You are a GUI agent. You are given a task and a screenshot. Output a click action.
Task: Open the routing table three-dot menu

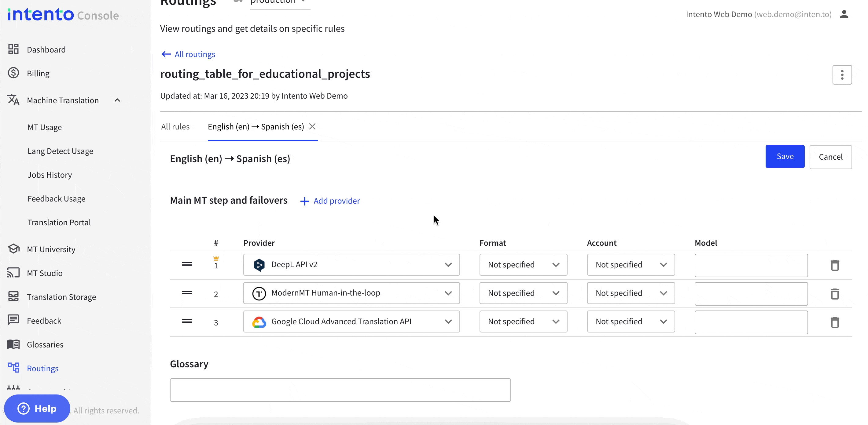point(842,75)
